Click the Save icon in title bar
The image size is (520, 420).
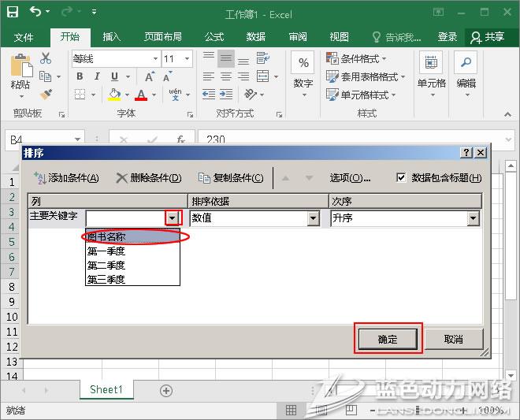[13, 13]
